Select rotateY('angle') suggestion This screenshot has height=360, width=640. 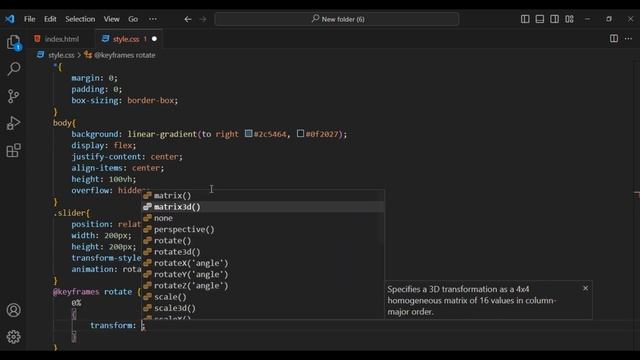(x=263, y=274)
